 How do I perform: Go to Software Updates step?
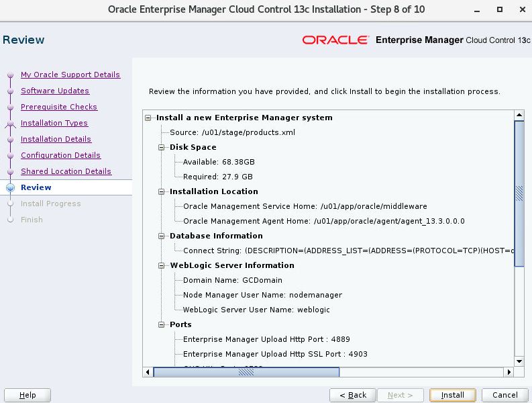[x=54, y=91]
